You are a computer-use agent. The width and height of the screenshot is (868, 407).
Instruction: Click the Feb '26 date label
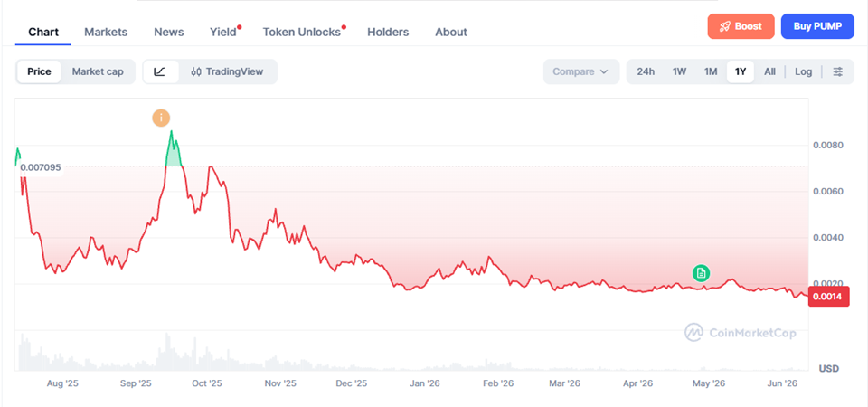pos(497,383)
